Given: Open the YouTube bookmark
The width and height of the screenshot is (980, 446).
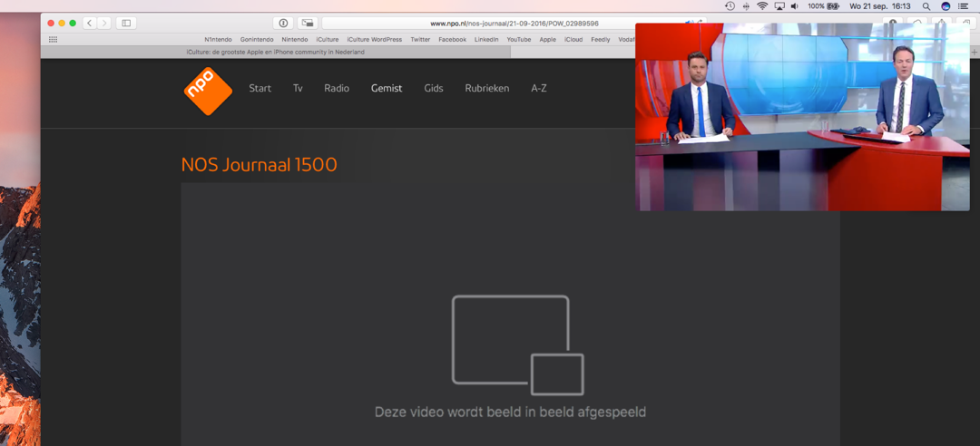Looking at the screenshot, I should point(519,39).
